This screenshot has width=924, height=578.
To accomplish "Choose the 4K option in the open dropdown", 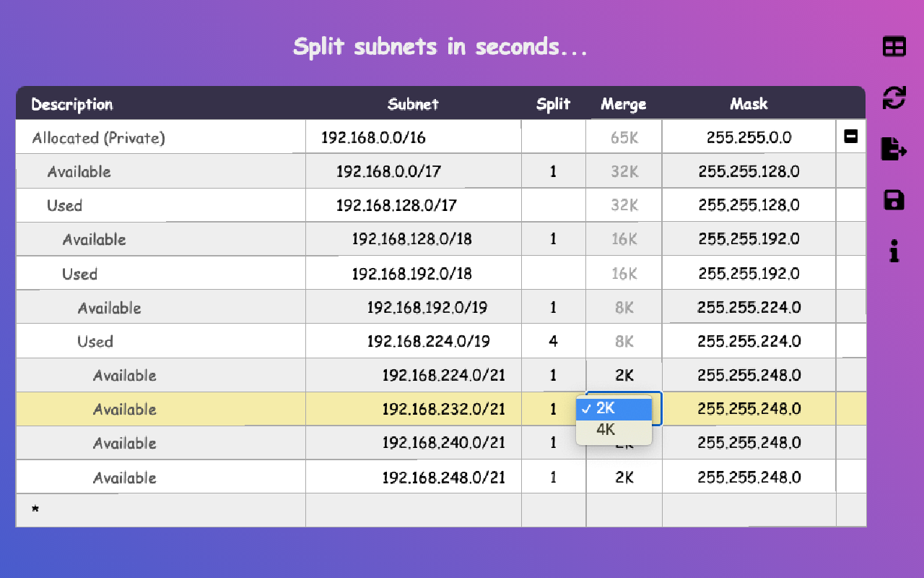I will [614, 430].
